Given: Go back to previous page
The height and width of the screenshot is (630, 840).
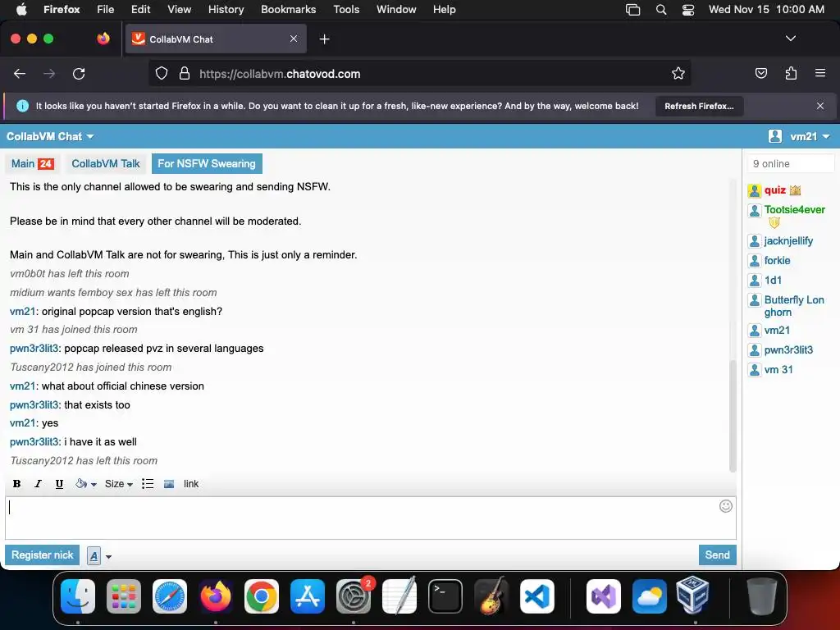Looking at the screenshot, I should [20, 73].
